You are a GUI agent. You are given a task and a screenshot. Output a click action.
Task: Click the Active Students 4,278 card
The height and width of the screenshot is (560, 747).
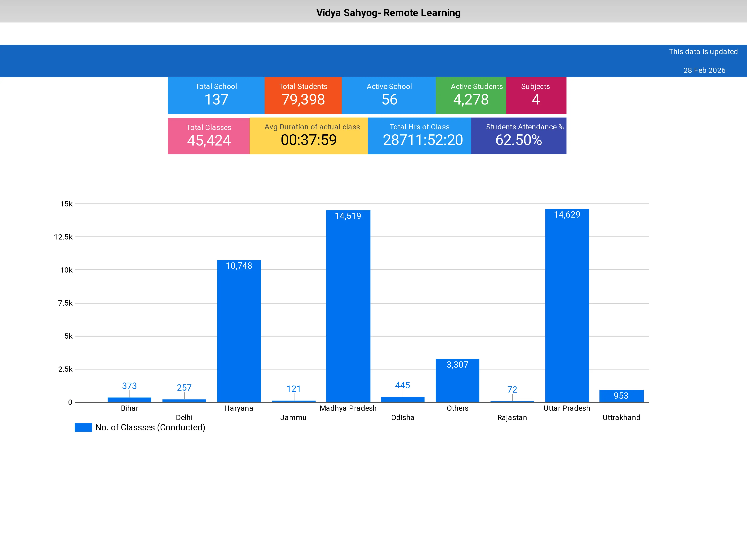[x=471, y=95]
